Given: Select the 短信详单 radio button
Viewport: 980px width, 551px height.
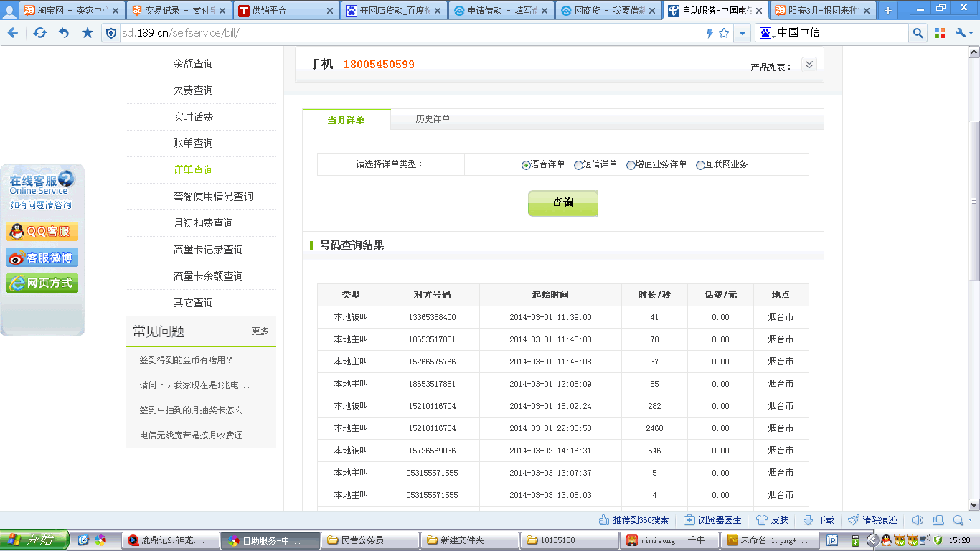Looking at the screenshot, I should pyautogui.click(x=578, y=165).
